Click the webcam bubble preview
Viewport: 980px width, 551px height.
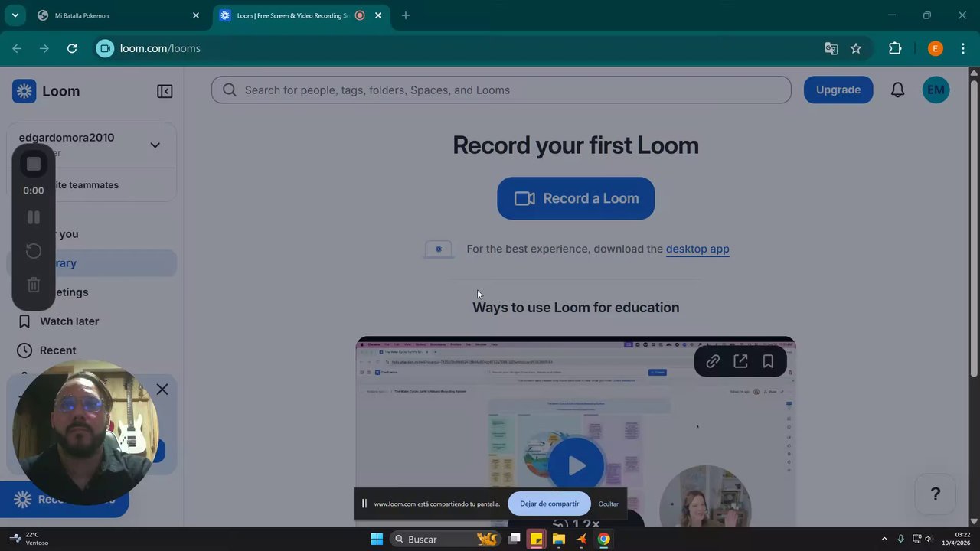coord(84,432)
